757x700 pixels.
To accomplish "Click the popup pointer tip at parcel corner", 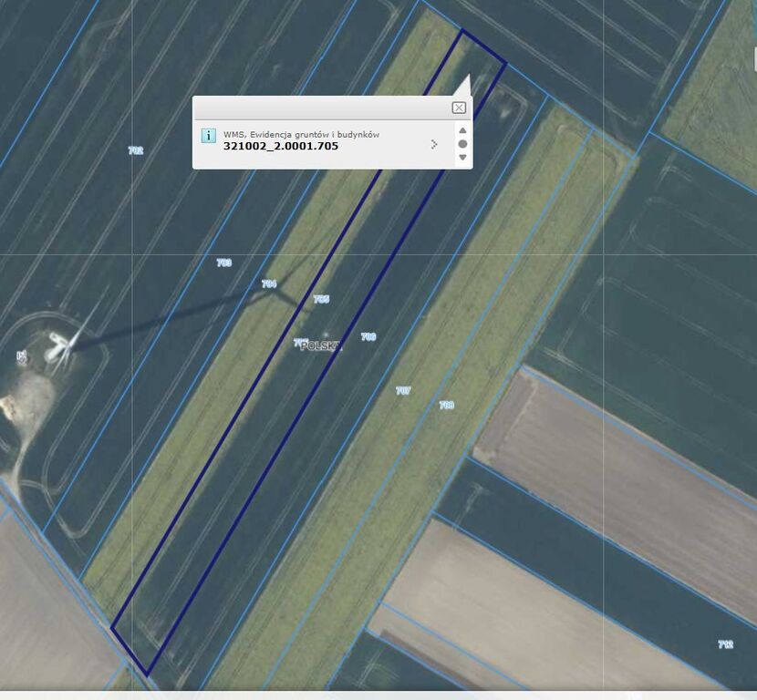I will [x=469, y=75].
